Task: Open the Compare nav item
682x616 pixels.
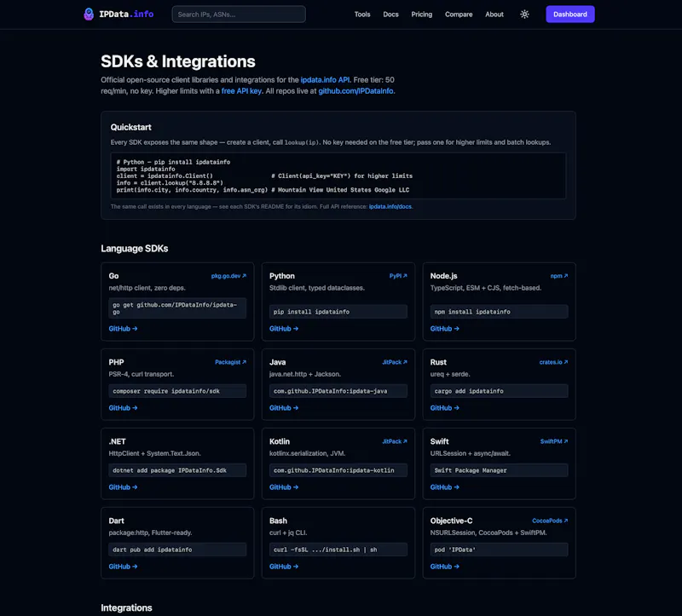Action: [459, 14]
